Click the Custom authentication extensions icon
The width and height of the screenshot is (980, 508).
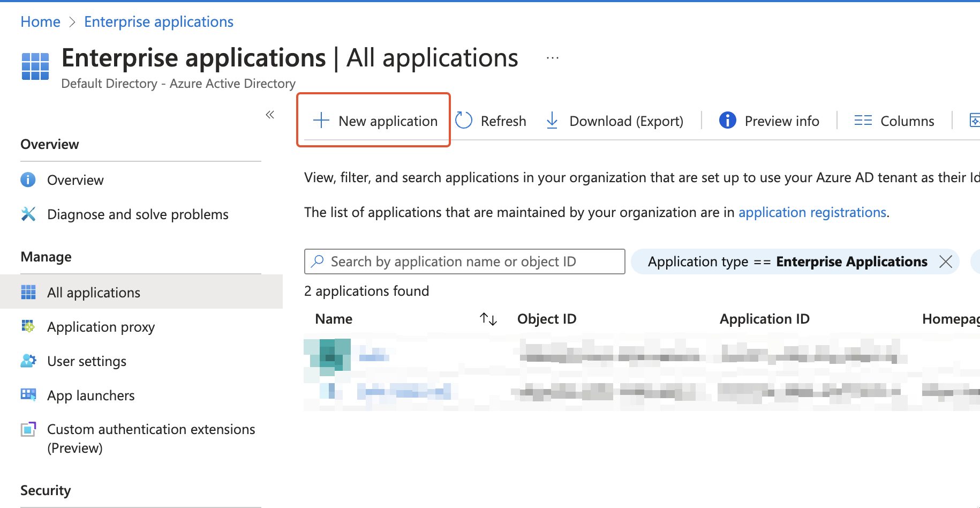[28, 429]
